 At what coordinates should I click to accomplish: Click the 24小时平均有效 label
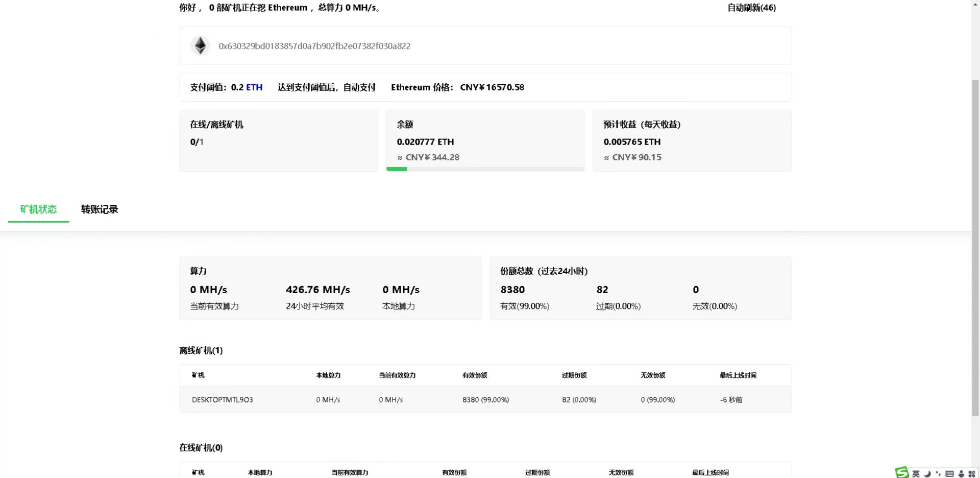(315, 306)
